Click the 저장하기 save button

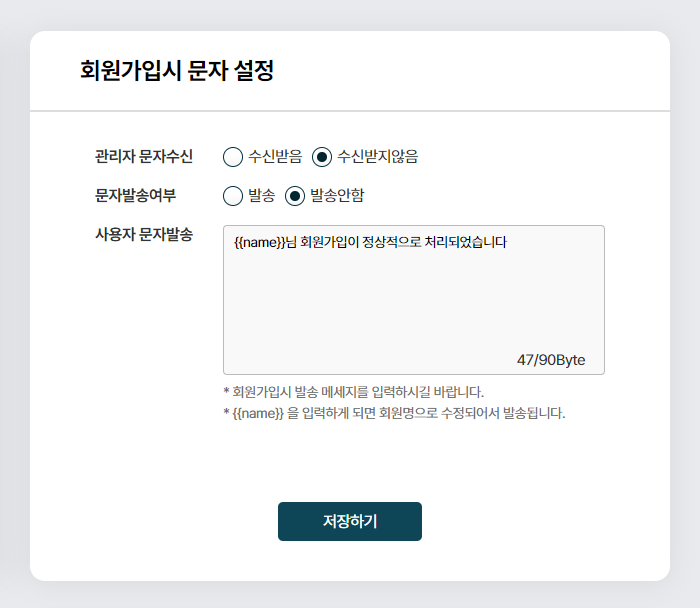tap(350, 521)
